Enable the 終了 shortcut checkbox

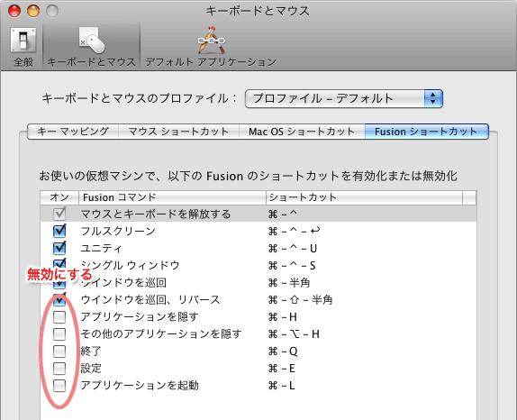[x=59, y=352]
